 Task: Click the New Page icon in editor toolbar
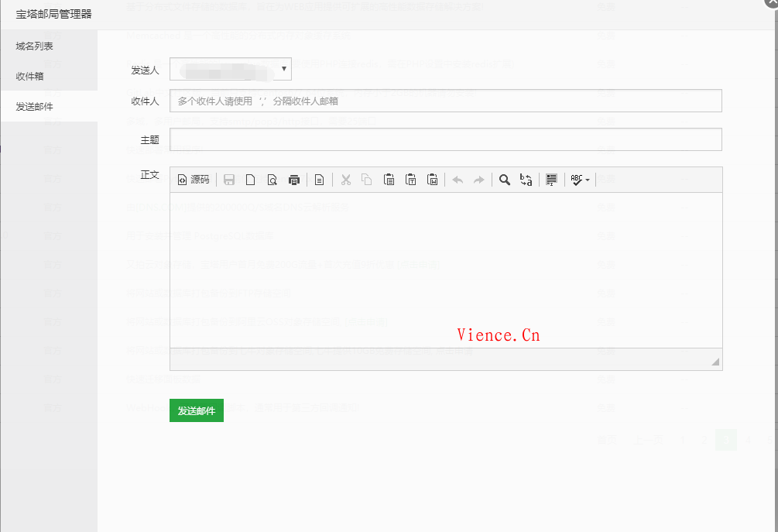pyautogui.click(x=250, y=180)
